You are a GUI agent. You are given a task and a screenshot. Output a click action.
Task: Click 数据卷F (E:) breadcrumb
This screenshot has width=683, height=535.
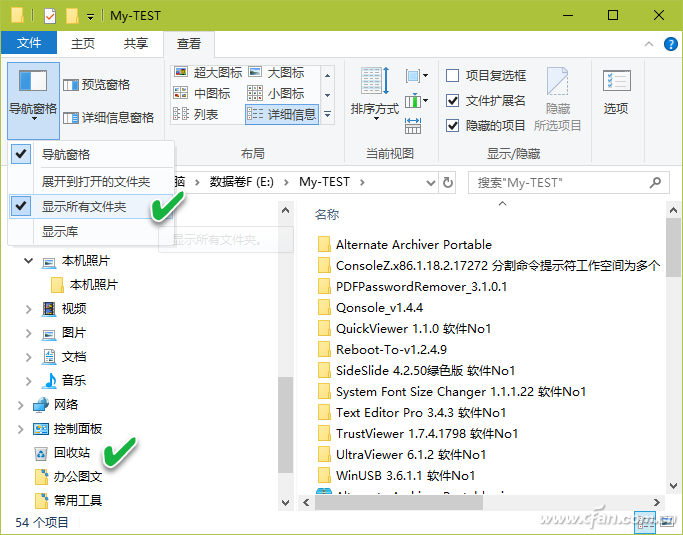(242, 182)
